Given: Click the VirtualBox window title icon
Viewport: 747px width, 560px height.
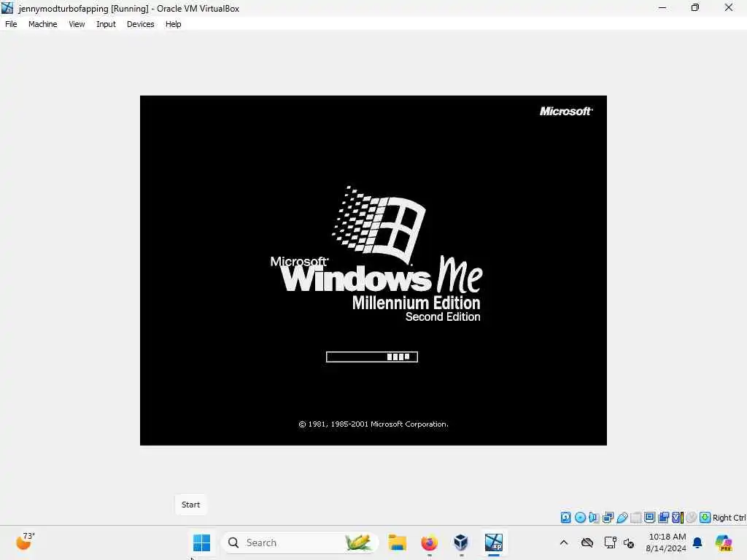Looking at the screenshot, I should click(x=7, y=8).
